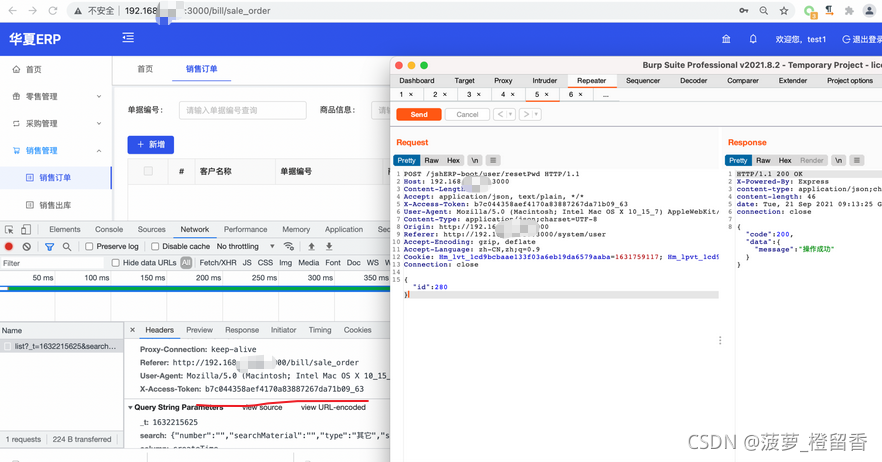Open DevTools Sources tab
The image size is (882, 462).
[x=152, y=230]
